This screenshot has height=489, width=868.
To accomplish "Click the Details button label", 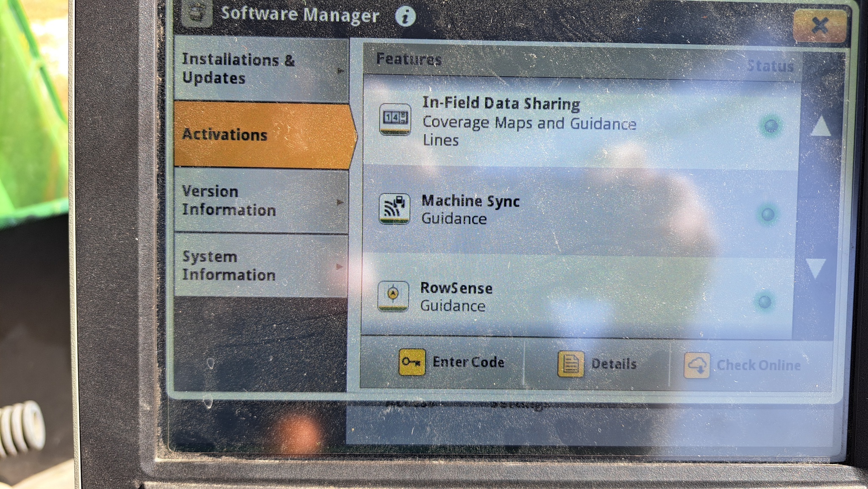I will [614, 364].
